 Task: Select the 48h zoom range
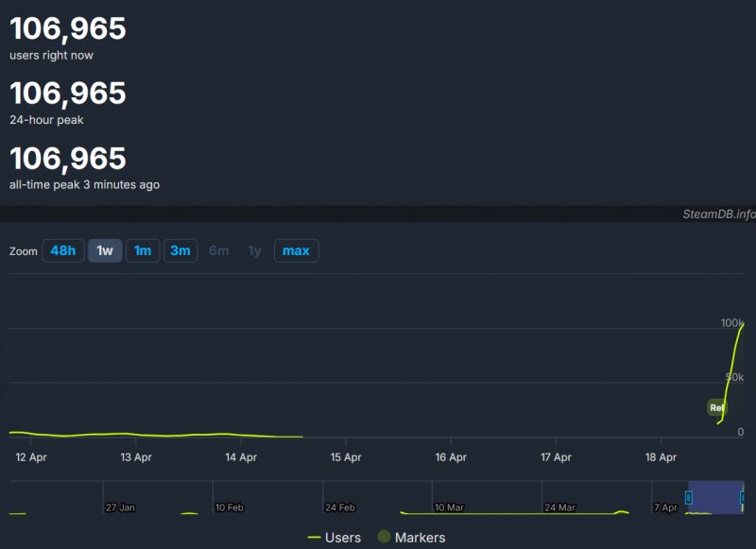62,250
